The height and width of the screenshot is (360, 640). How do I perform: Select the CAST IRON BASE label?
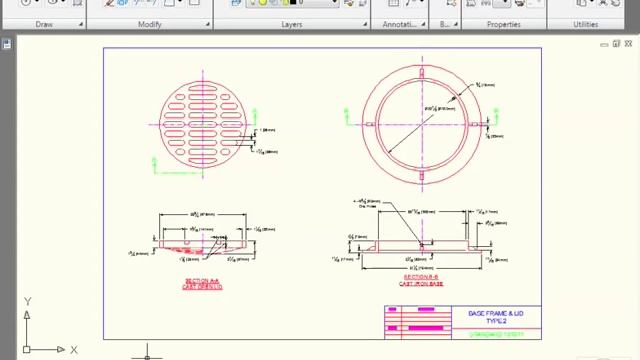pyautogui.click(x=421, y=284)
